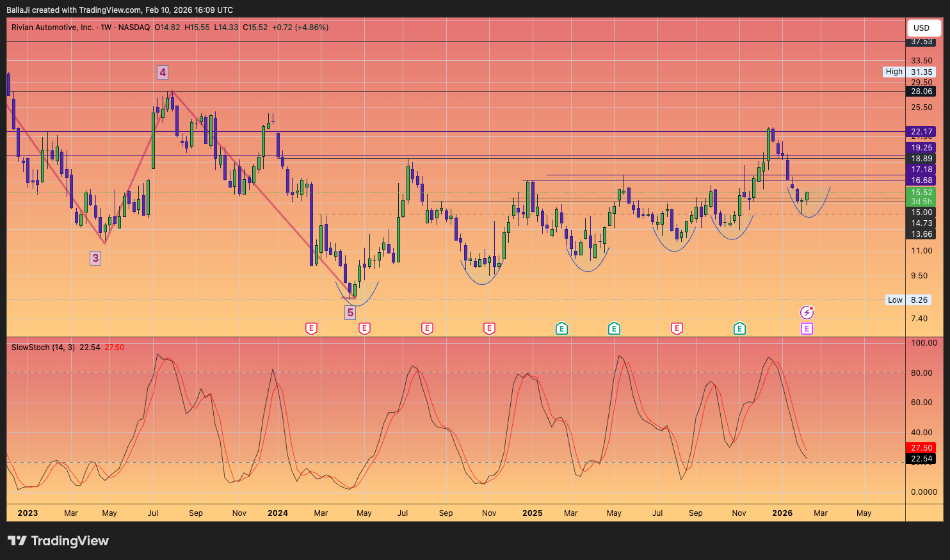Select the wave label 4 annotation
Screen dimensions: 950x560
click(163, 72)
